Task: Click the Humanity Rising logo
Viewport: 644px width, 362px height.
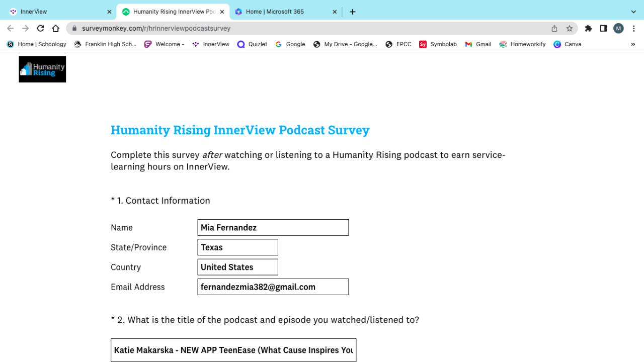Action: (x=42, y=69)
